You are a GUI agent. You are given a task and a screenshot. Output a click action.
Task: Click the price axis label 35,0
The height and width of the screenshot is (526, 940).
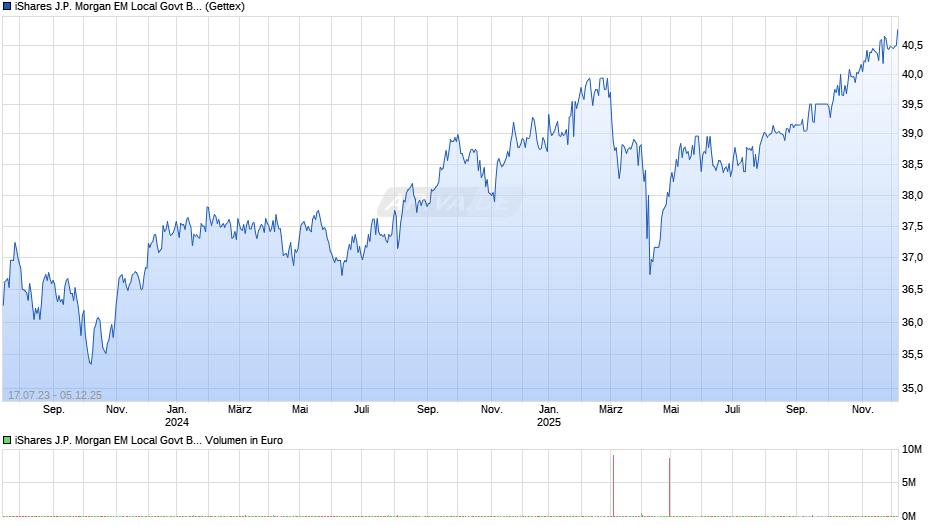(912, 389)
